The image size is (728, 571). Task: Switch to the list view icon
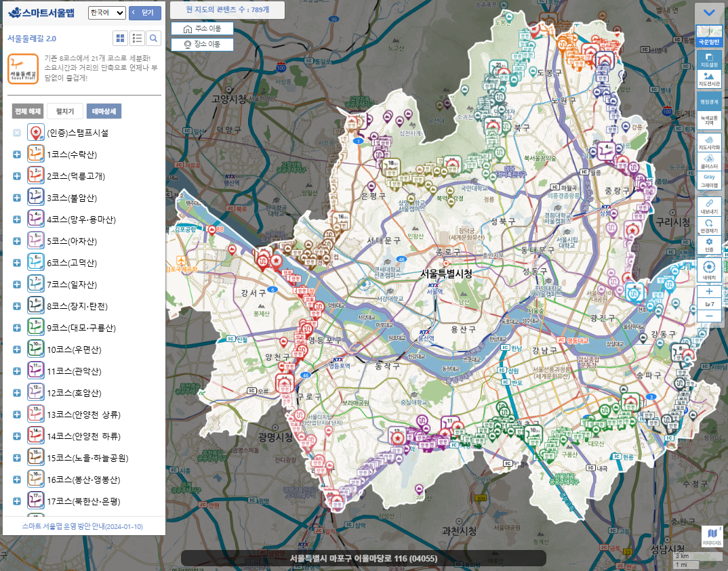coord(137,38)
